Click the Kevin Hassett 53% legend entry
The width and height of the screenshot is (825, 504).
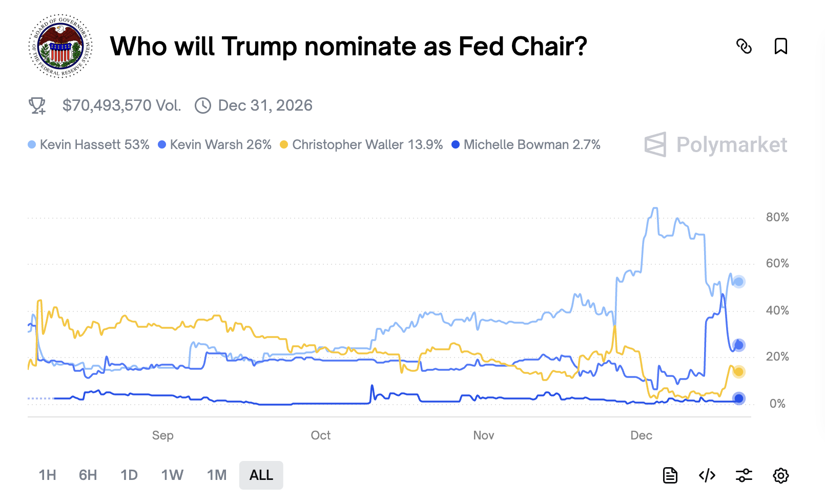89,145
